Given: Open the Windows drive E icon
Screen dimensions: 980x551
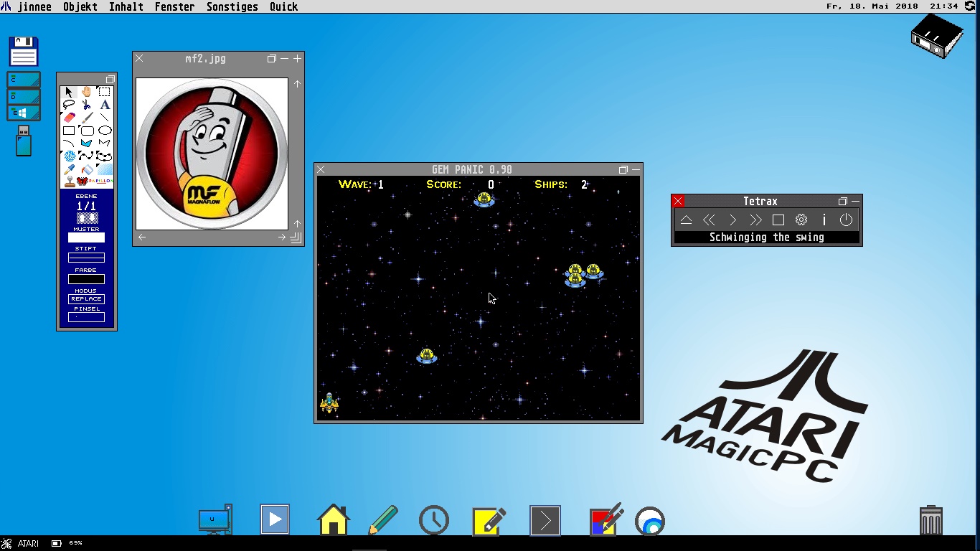Looking at the screenshot, I should [24, 113].
